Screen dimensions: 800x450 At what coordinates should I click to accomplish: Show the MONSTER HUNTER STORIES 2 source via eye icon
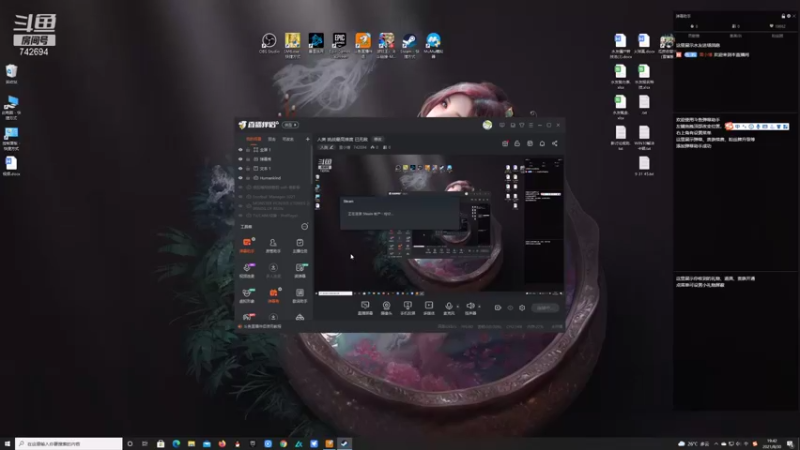240,206
